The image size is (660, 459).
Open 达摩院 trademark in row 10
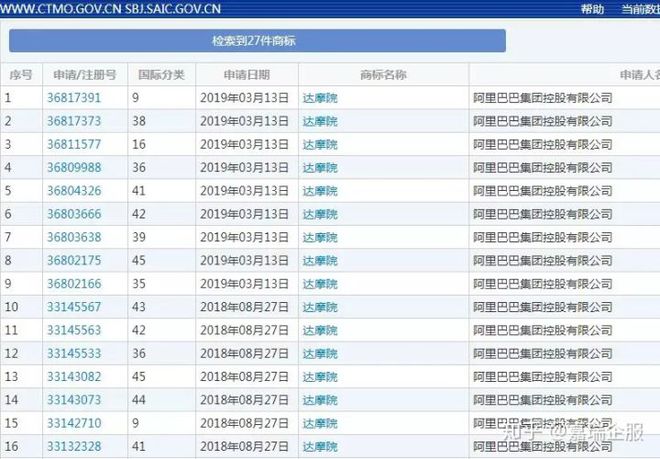(x=320, y=307)
